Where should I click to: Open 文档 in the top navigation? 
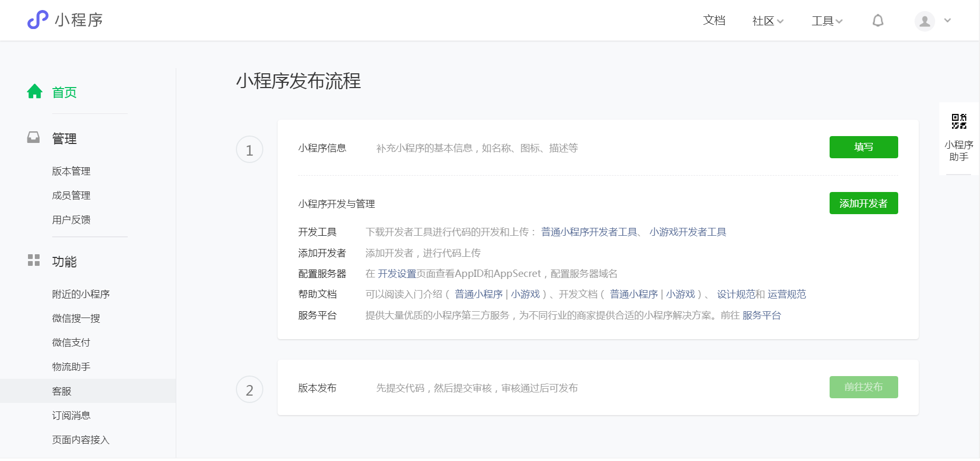pyautogui.click(x=714, y=20)
